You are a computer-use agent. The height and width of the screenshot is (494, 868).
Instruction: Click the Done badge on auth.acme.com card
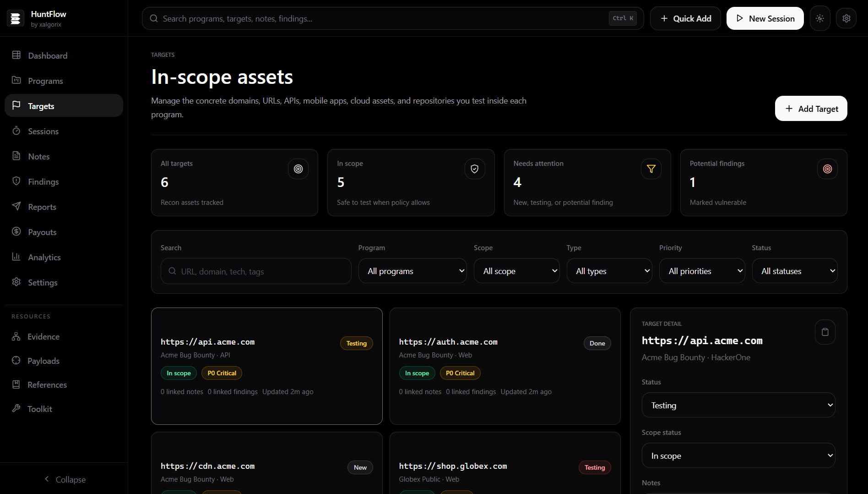coord(597,343)
